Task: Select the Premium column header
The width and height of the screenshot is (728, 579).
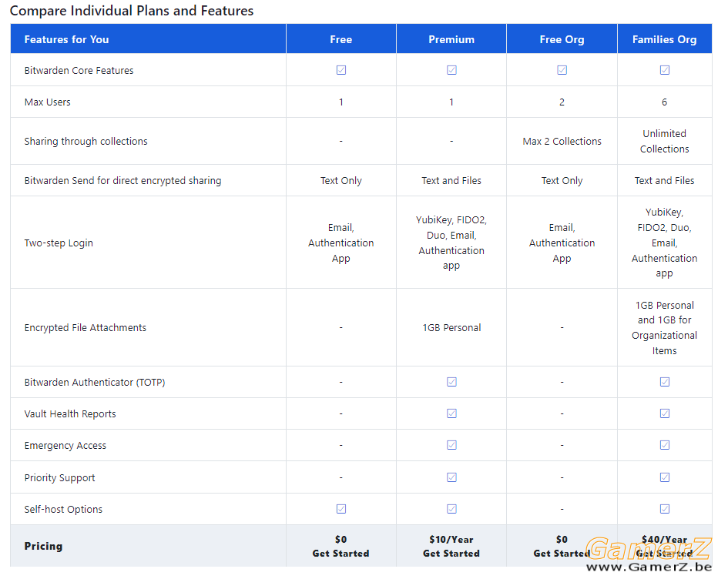Action: (x=451, y=39)
